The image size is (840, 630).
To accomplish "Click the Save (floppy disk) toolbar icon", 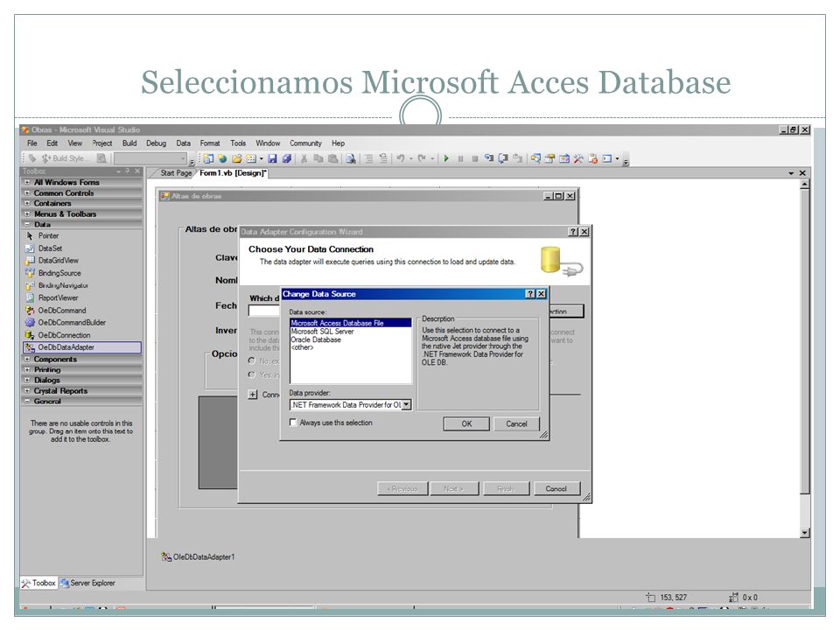I will 272,158.
